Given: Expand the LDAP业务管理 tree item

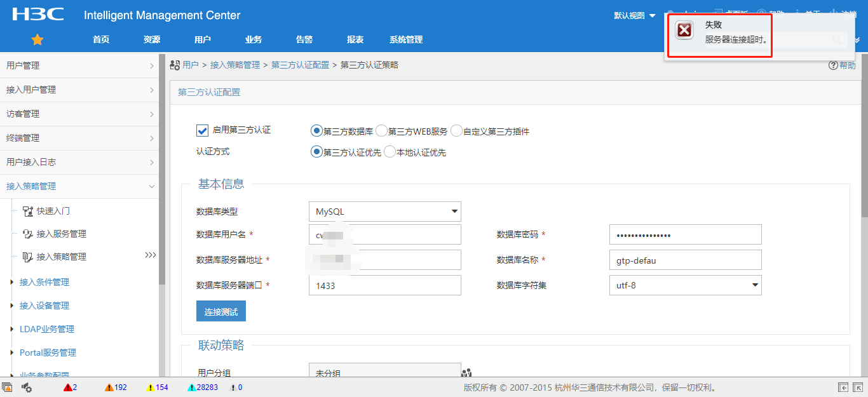Looking at the screenshot, I should (x=12, y=329).
